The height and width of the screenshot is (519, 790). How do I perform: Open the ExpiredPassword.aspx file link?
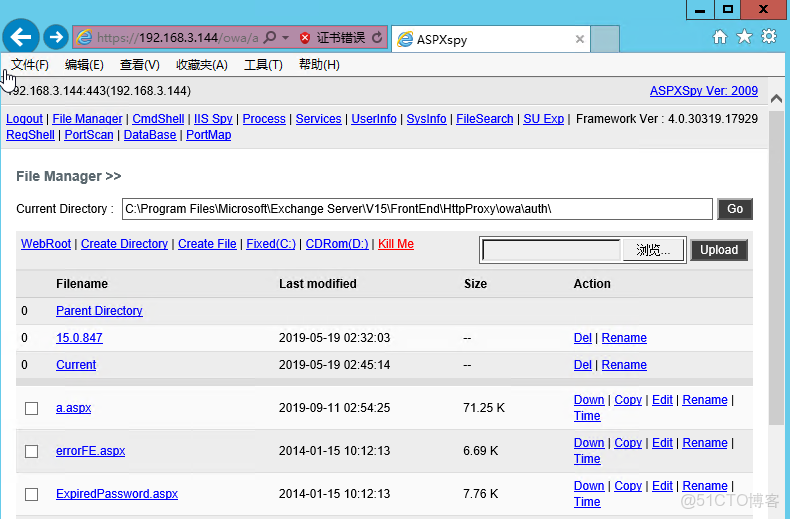117,494
